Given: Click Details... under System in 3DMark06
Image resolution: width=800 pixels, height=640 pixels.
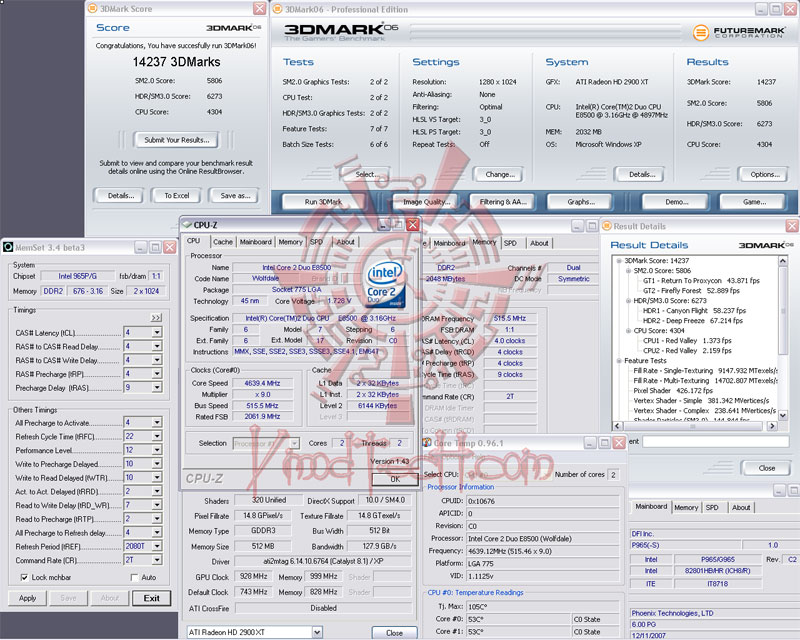Looking at the screenshot, I should [641, 175].
